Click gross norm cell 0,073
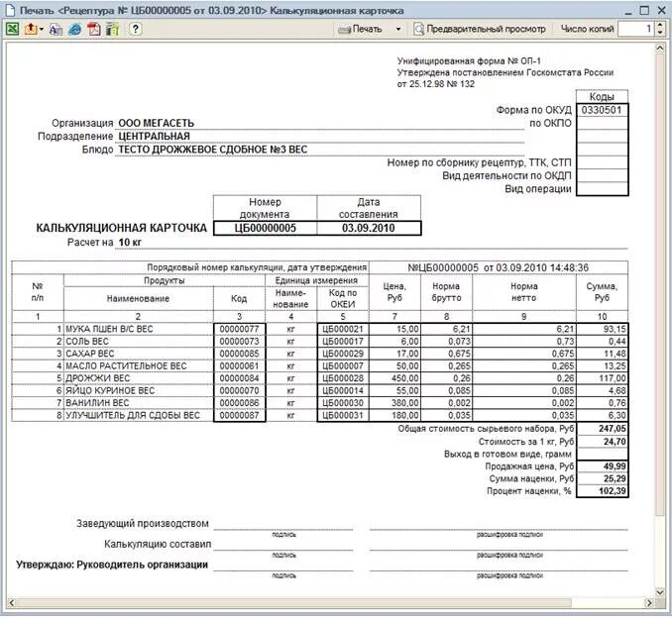Image resolution: width=672 pixels, height=619 pixels. [x=447, y=342]
